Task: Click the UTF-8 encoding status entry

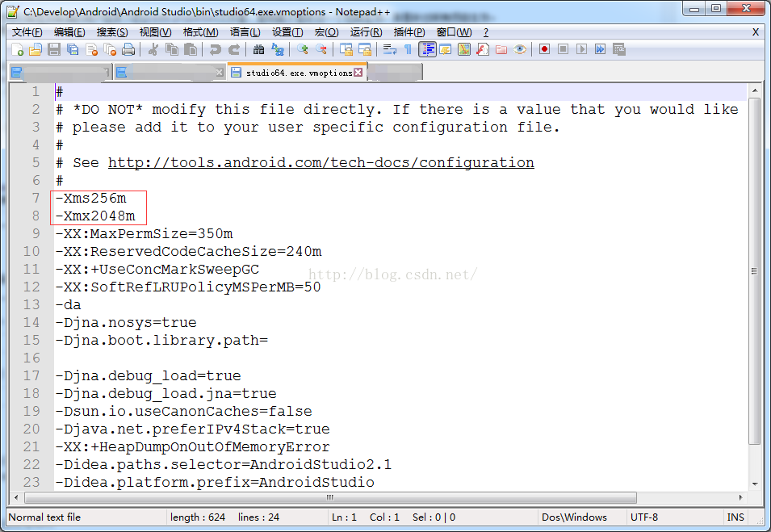Action: [643, 517]
